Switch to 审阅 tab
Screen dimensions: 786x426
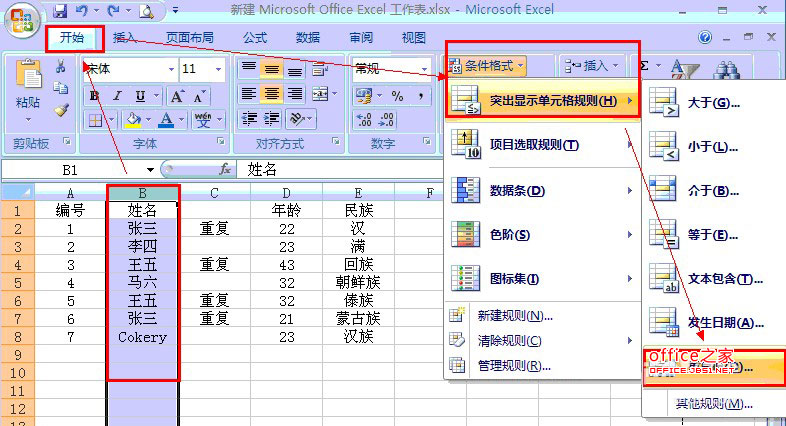[361, 38]
